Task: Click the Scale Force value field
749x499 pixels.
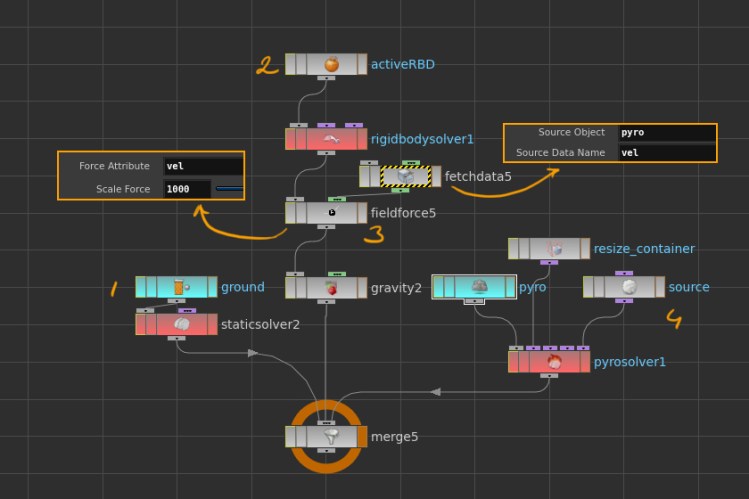Action: tap(187, 189)
